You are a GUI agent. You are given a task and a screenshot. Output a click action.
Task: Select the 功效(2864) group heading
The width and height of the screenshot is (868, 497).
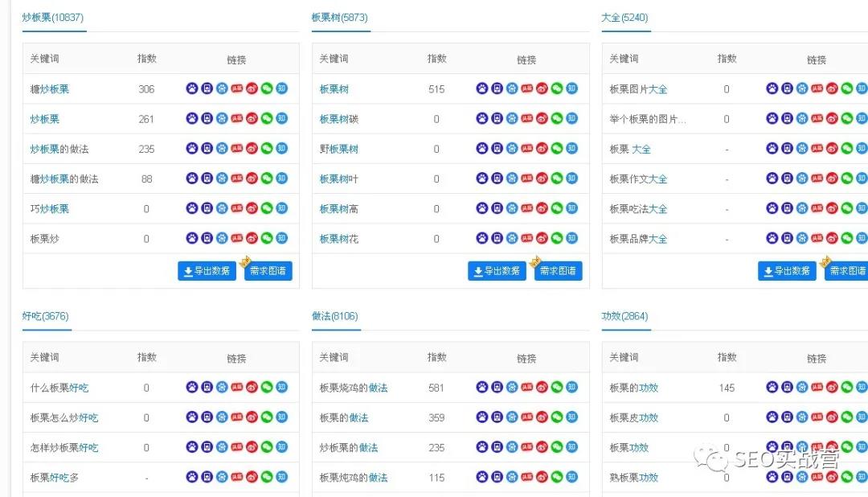point(625,317)
